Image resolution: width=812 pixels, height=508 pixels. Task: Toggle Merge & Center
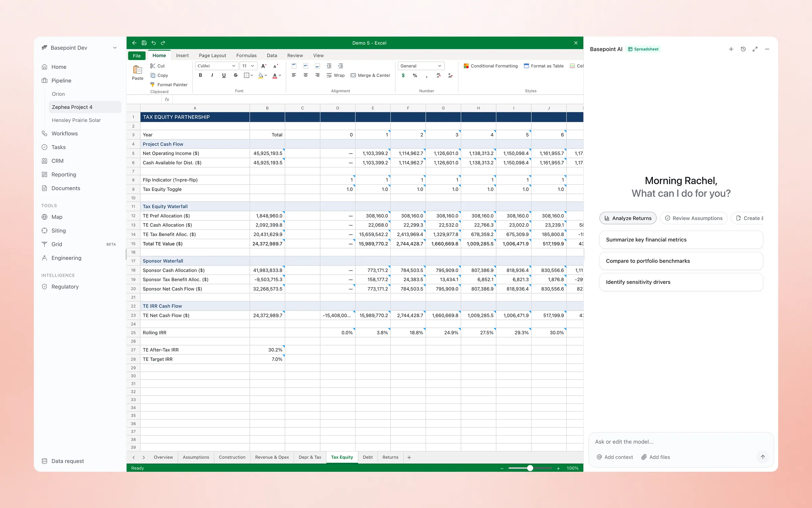[370, 75]
